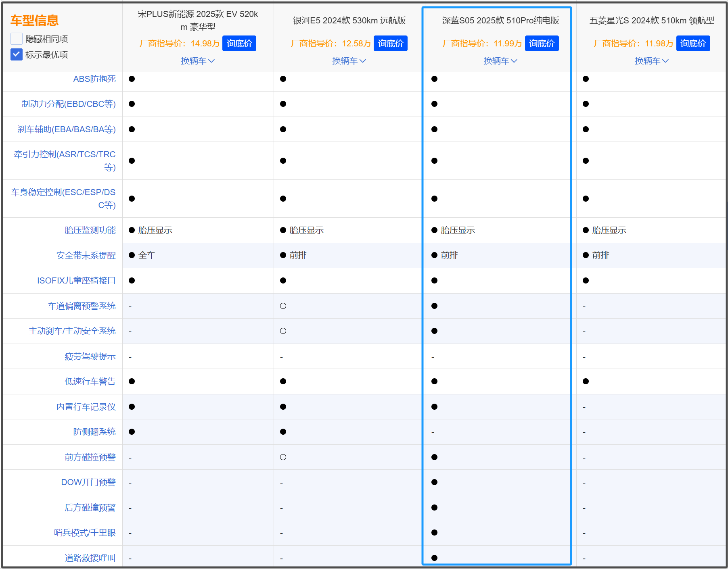Click standard dot for 深蓝S05 DOW开门预警

tap(434, 482)
